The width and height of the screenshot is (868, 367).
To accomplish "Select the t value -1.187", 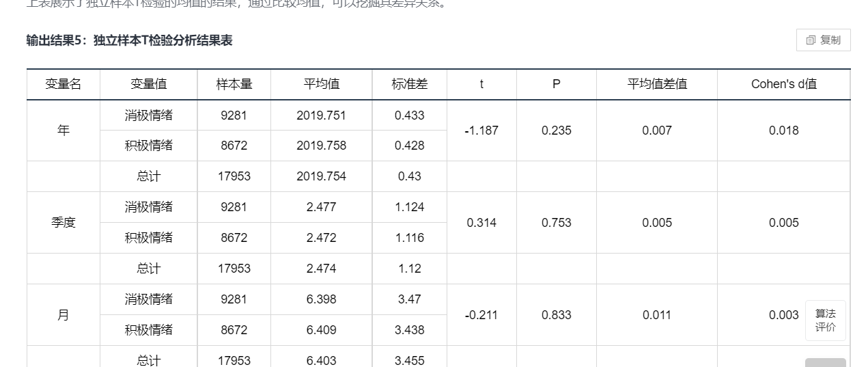I will click(x=481, y=131).
